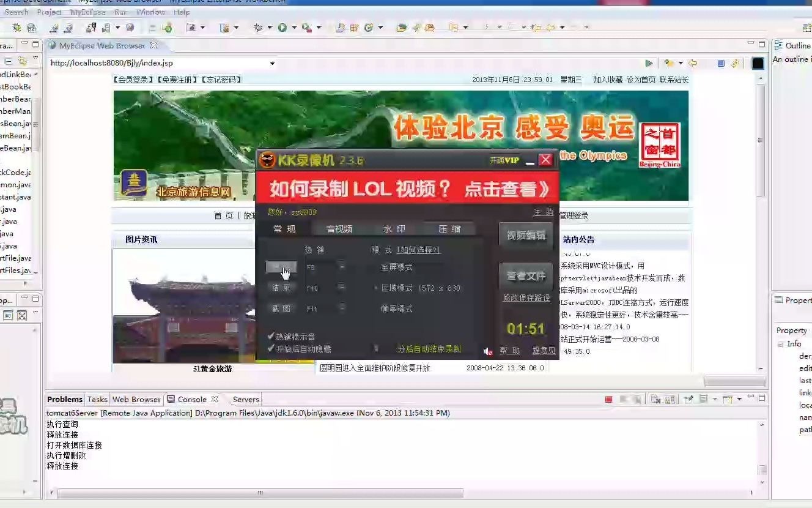Switch to the 水印 tab
812x508 pixels.
pos(394,229)
